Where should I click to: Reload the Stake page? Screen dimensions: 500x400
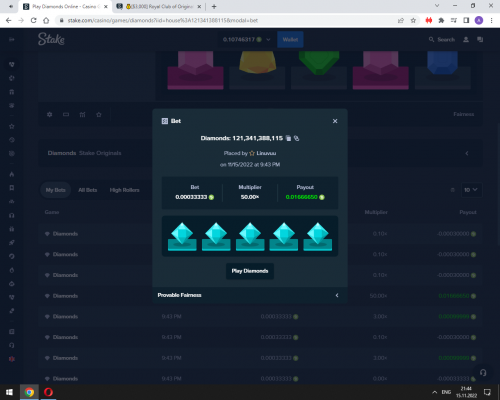tap(33, 20)
